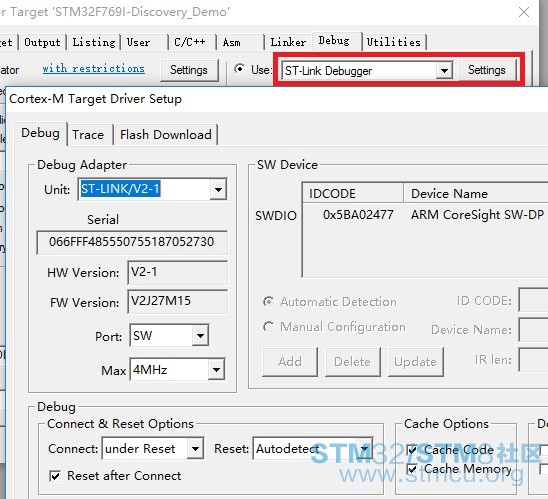Toggle Reset after Connect checkbox
This screenshot has height=499, width=548.
pos(55,476)
